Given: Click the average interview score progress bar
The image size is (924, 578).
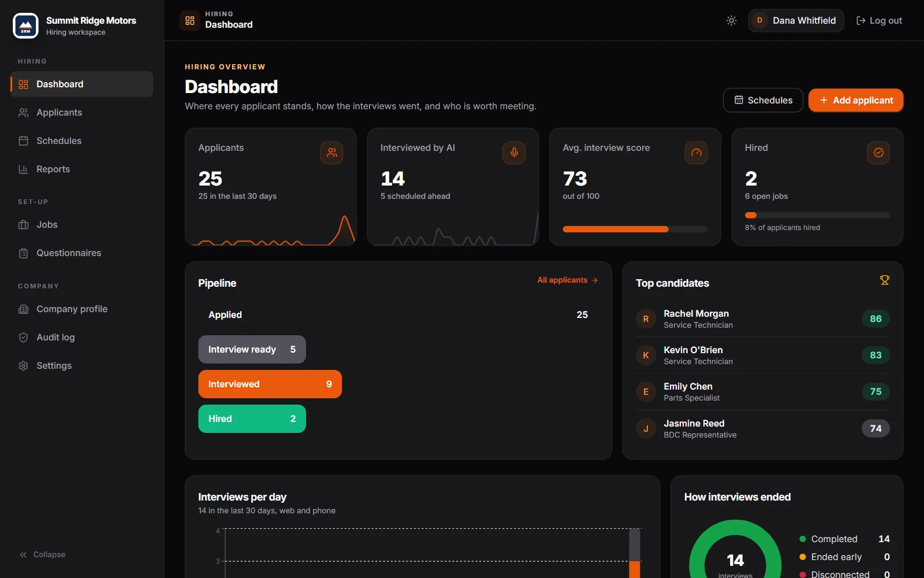Looking at the screenshot, I should (635, 229).
